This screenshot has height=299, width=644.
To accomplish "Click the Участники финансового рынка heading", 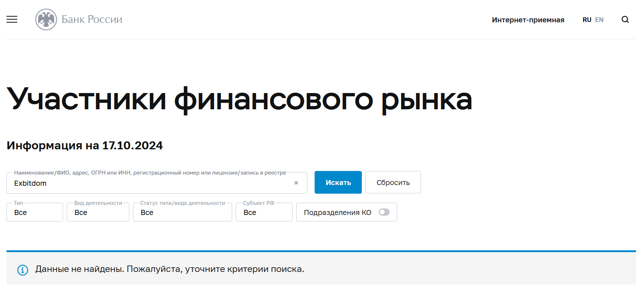I will click(x=239, y=100).
